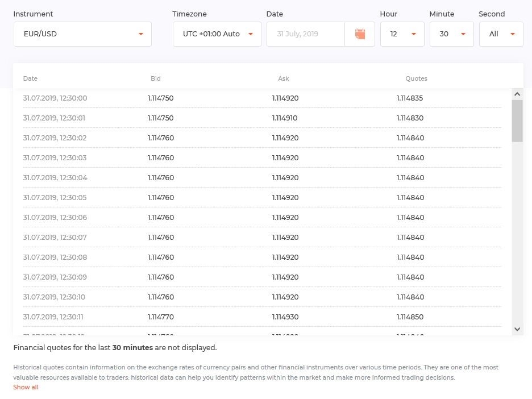Click the Instrument dropdown arrow
532x399 pixels.
coord(141,34)
